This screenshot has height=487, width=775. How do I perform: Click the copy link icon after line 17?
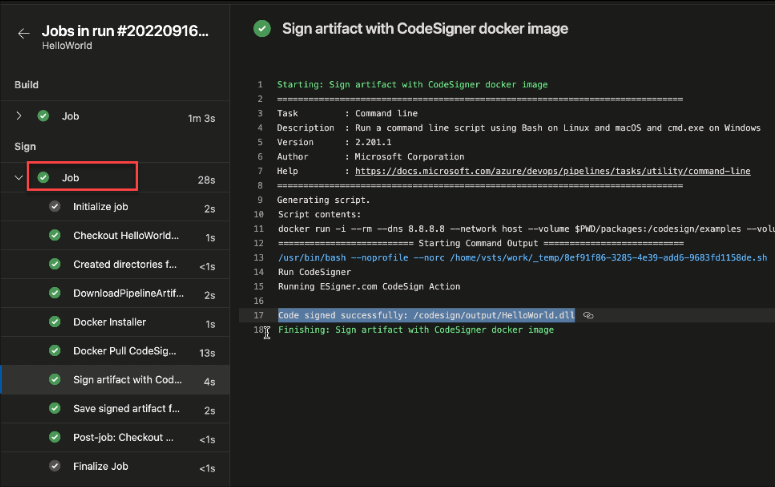(x=589, y=315)
